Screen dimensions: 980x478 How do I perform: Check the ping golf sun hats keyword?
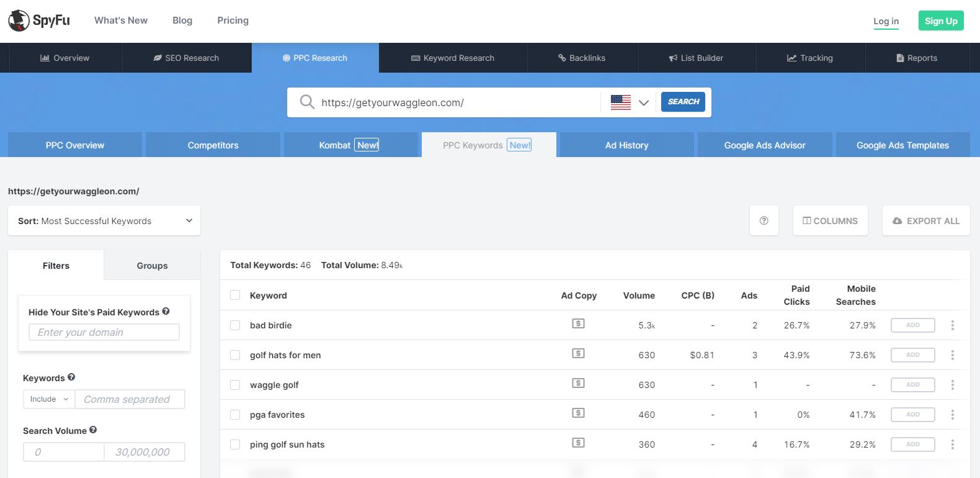(235, 444)
